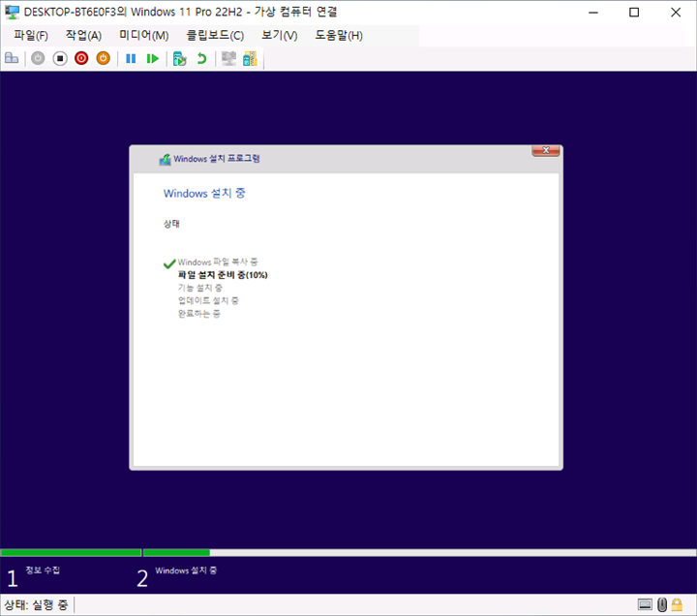Click the share resources toolbar icon
The height and width of the screenshot is (616, 697).
coord(251,58)
